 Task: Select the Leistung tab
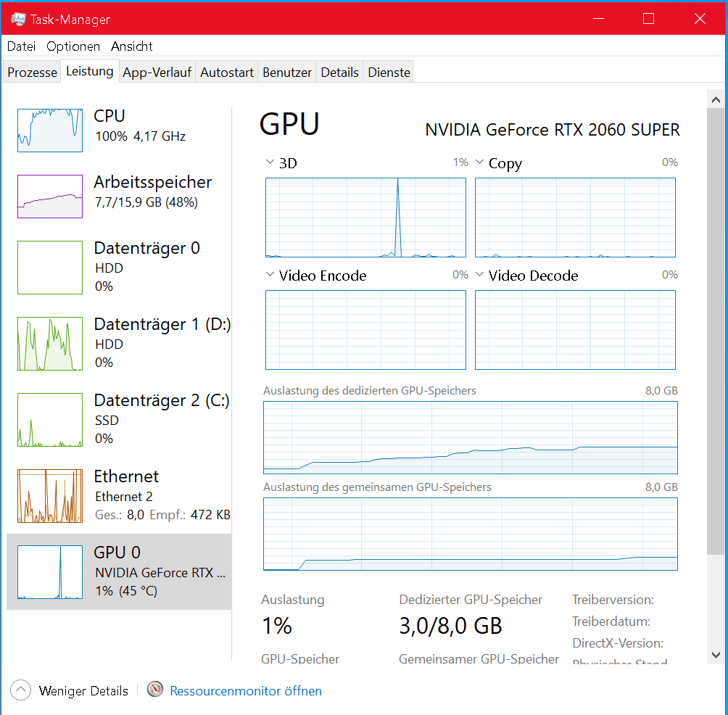click(x=90, y=71)
